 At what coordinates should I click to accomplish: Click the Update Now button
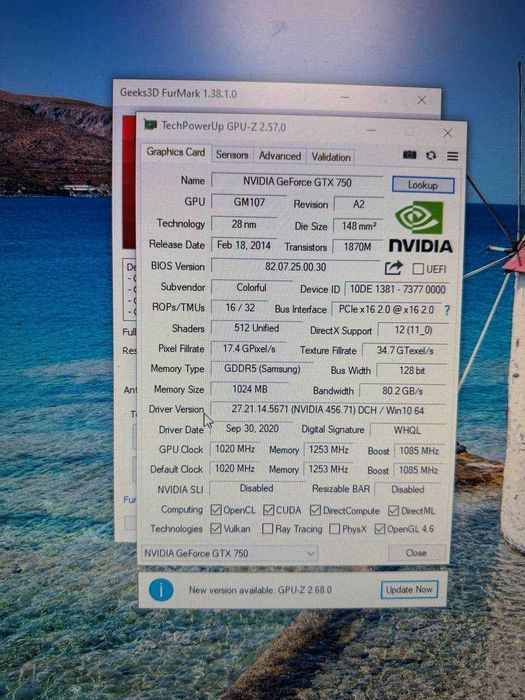tap(409, 590)
